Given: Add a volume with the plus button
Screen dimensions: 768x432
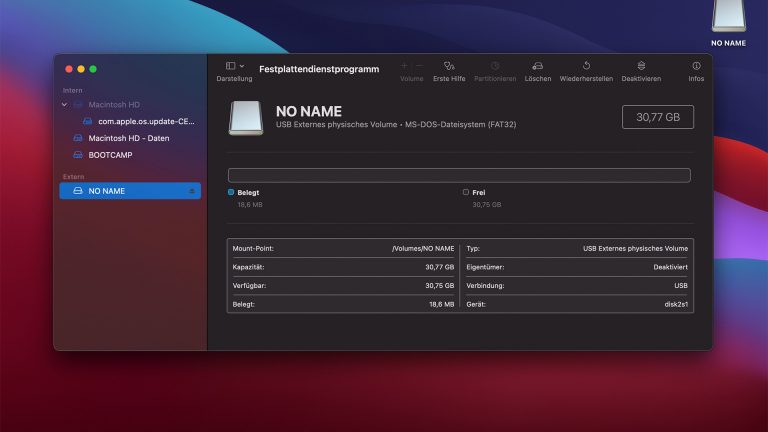Looking at the screenshot, I should (404, 66).
